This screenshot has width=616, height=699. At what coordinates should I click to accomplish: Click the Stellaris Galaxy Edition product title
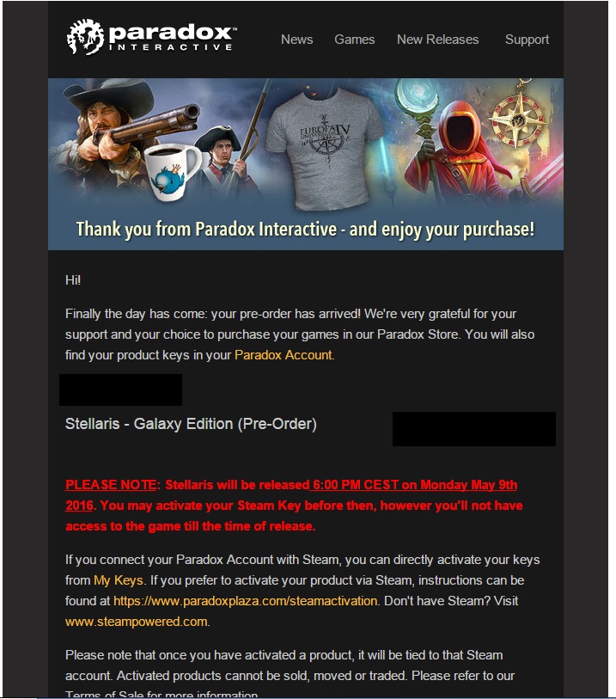(x=191, y=424)
